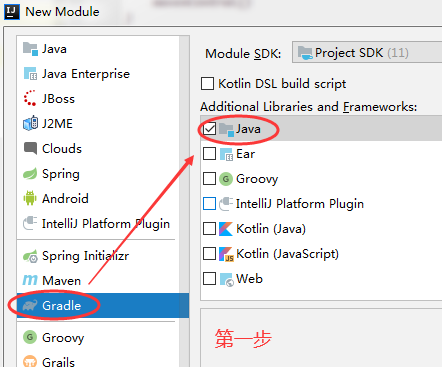Select the Groovy G icon in sidebar
The width and height of the screenshot is (442, 367).
click(30, 337)
